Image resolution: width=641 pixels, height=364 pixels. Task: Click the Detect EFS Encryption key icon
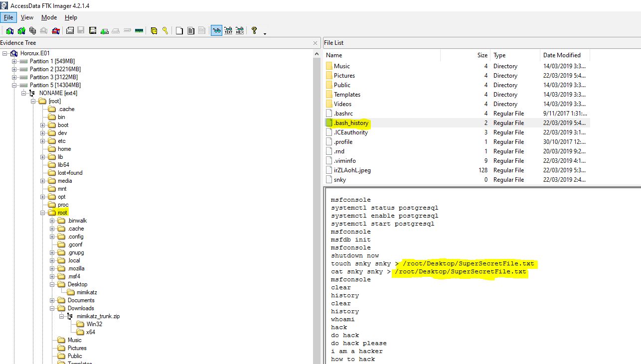(165, 30)
